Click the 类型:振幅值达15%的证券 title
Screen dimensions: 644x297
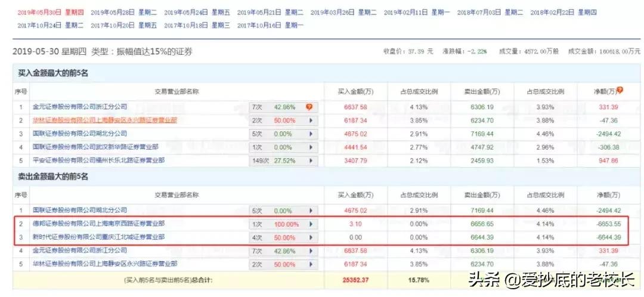[142, 52]
